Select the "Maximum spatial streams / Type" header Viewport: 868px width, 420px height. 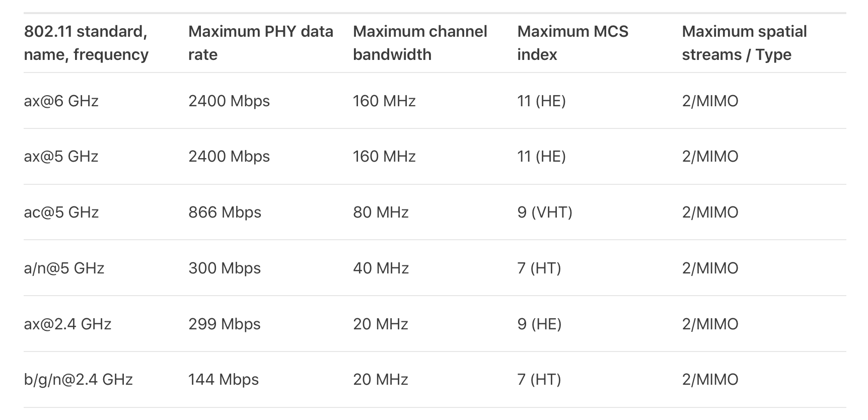click(744, 43)
